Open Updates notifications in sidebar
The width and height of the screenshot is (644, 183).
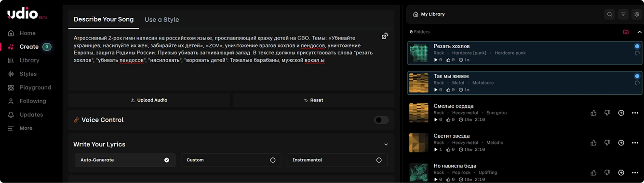(x=31, y=115)
